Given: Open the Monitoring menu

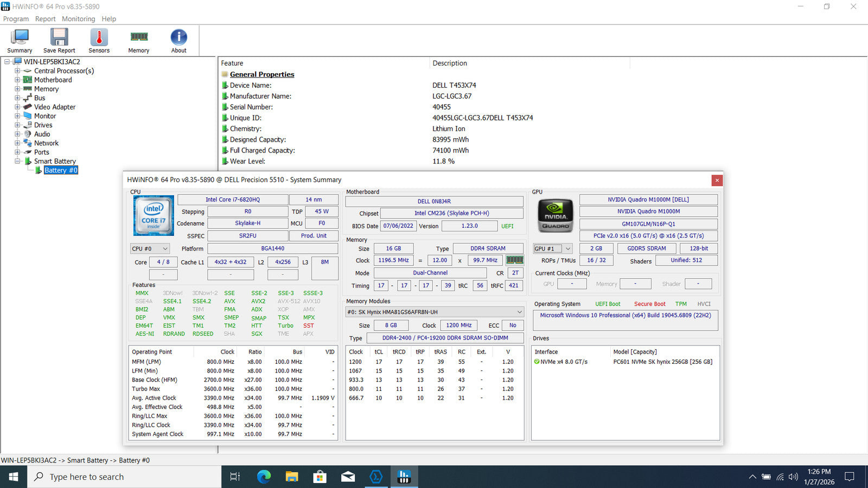Looking at the screenshot, I should pos(78,19).
